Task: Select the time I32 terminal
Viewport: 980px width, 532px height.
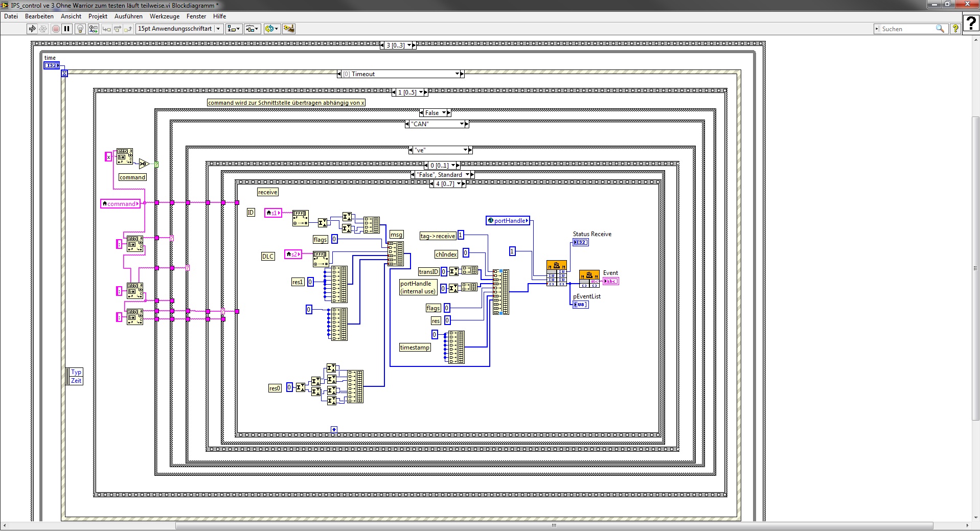Action: [51, 65]
